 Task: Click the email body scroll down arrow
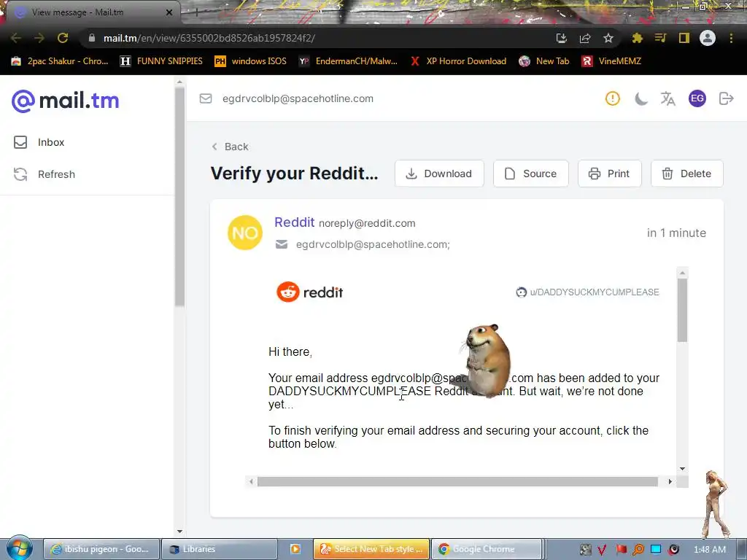(682, 469)
